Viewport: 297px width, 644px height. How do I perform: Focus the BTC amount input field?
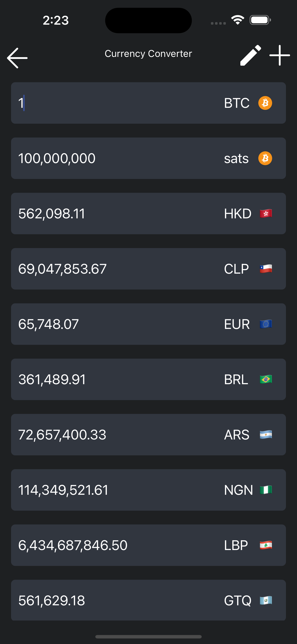(113, 103)
